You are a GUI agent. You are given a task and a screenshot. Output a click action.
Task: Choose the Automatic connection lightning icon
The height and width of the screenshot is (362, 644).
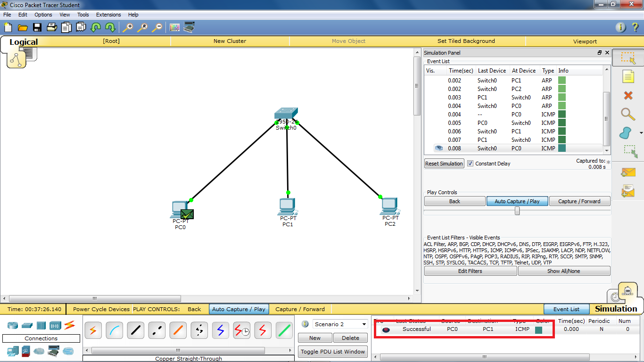93,330
